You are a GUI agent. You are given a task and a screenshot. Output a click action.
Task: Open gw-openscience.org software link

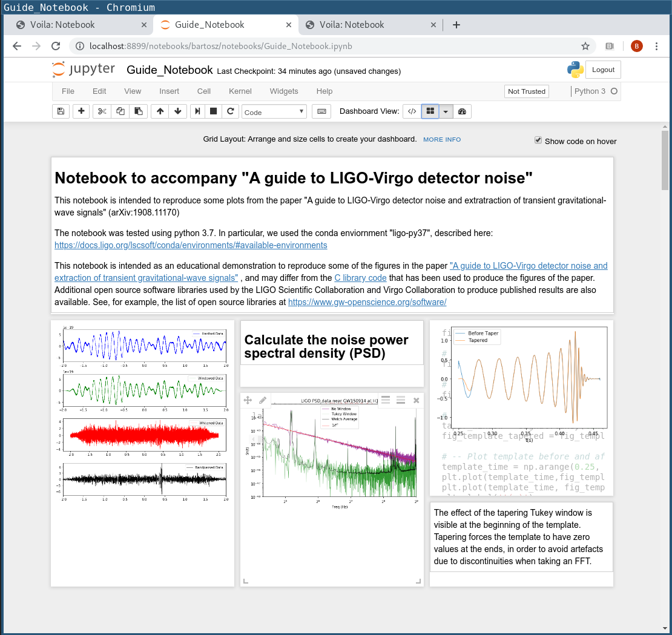(x=367, y=302)
